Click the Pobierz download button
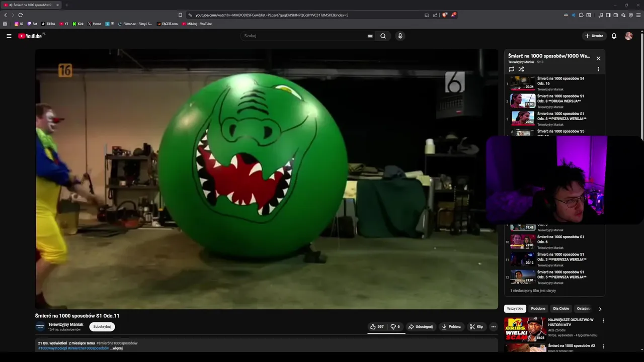This screenshot has width=644, height=362. click(451, 326)
